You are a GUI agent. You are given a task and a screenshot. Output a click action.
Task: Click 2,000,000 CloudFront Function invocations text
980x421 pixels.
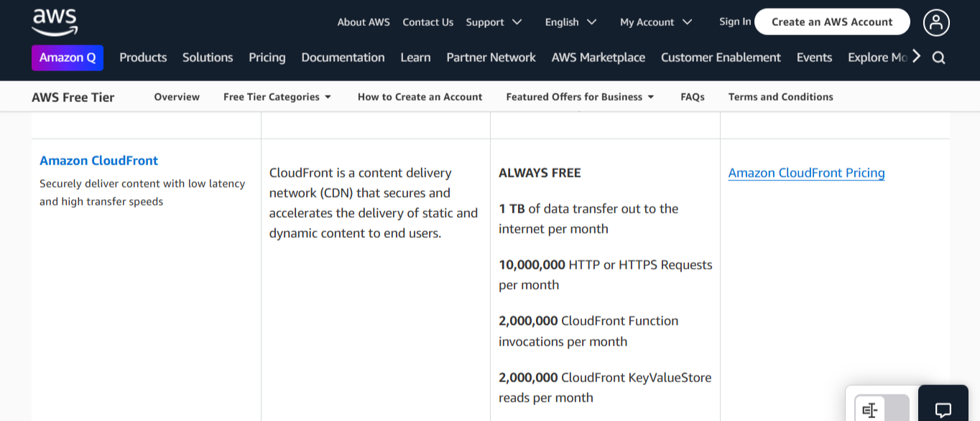click(588, 331)
